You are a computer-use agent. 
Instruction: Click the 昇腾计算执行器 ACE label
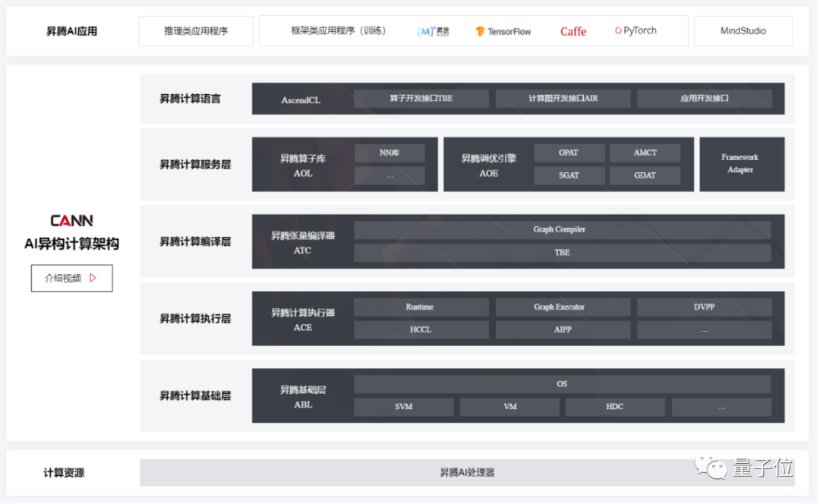(303, 320)
